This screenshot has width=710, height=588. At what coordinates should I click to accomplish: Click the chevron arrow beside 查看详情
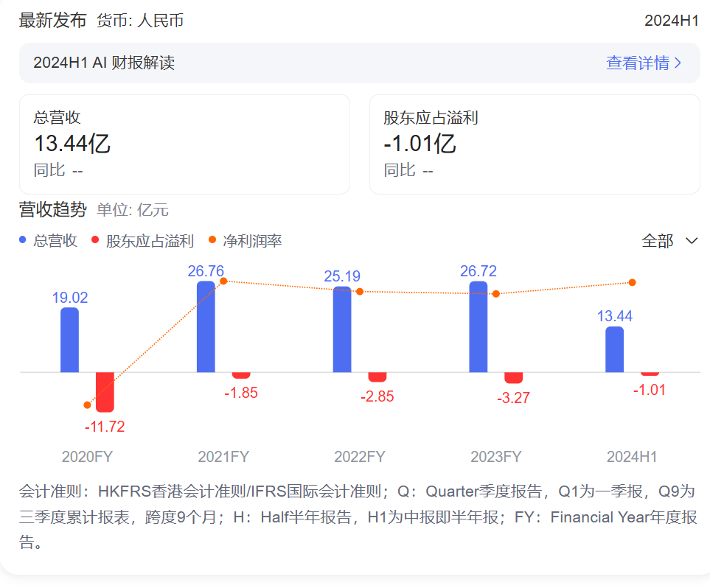678,63
